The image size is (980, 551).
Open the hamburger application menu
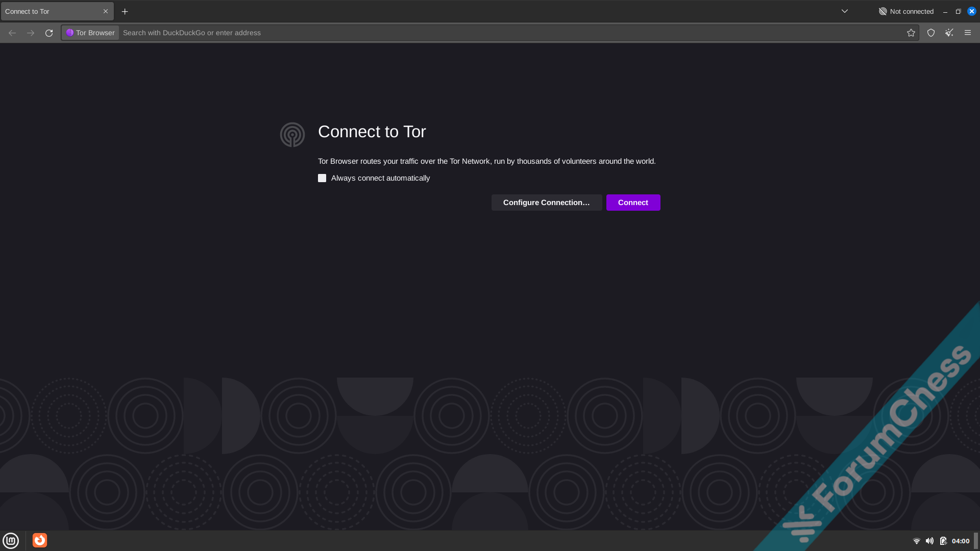[968, 33]
